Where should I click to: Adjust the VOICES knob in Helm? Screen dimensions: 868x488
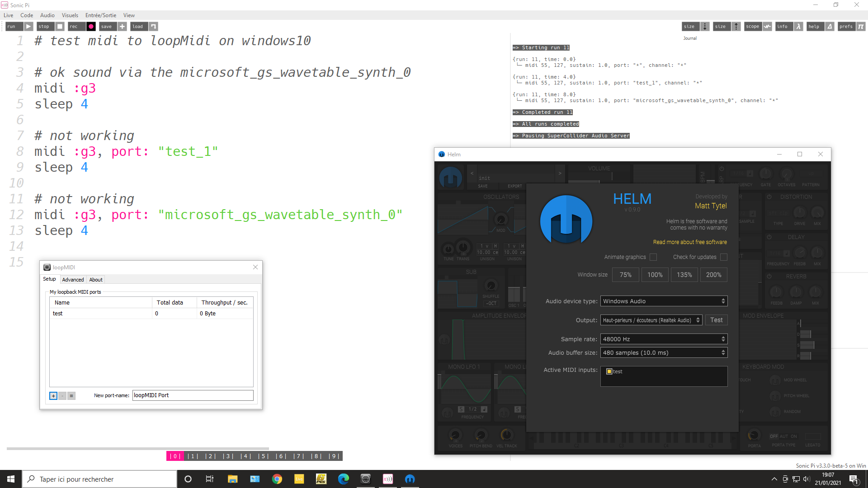[455, 435]
